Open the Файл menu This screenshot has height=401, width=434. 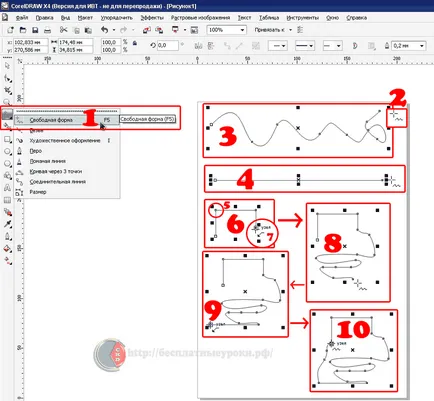22,18
